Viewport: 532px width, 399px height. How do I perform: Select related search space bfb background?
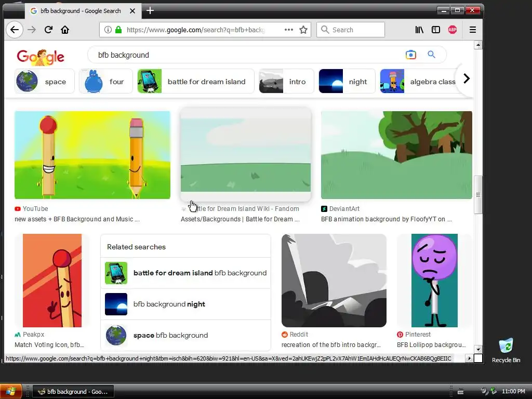click(x=185, y=335)
